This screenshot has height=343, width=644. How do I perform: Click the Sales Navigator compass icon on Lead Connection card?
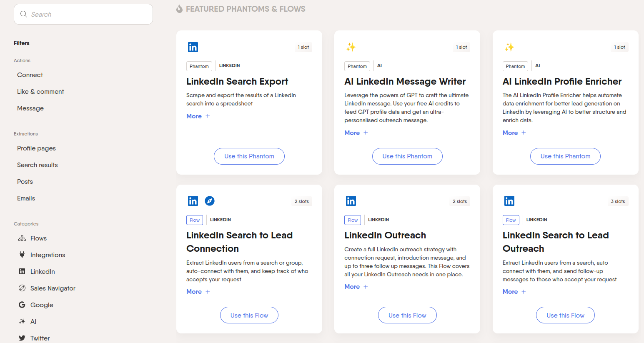[210, 201]
